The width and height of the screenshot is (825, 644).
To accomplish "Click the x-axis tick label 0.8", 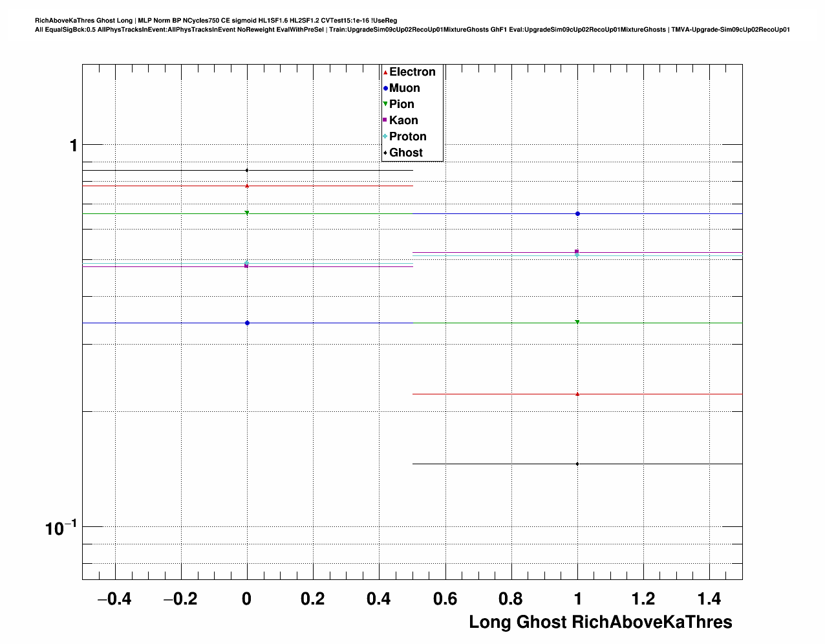I will click(511, 599).
